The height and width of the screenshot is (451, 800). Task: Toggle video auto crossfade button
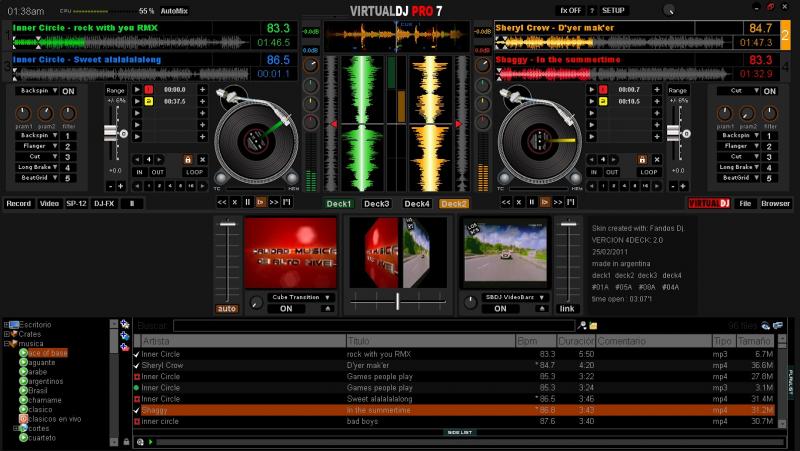[x=227, y=309]
